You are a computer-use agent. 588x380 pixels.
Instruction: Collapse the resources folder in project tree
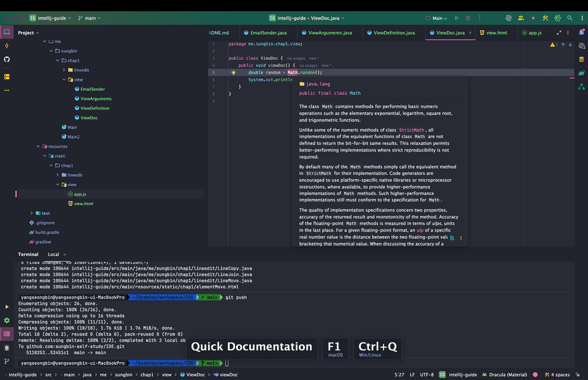[38, 147]
